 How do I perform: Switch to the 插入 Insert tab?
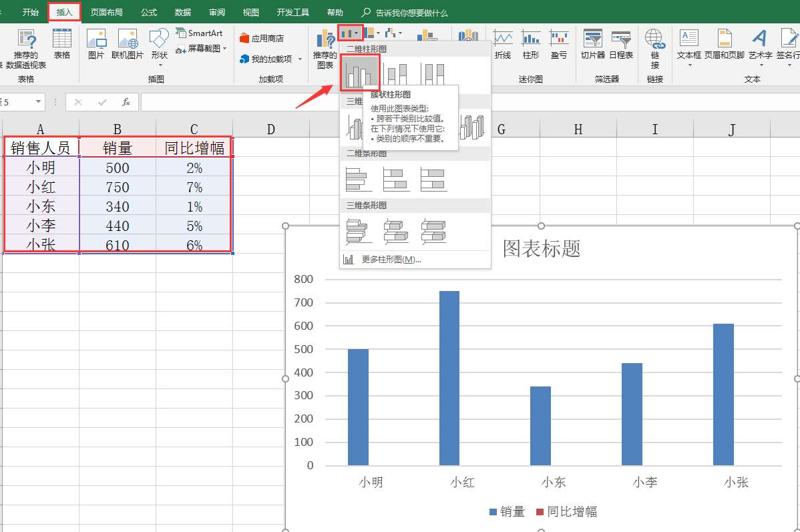[x=64, y=12]
